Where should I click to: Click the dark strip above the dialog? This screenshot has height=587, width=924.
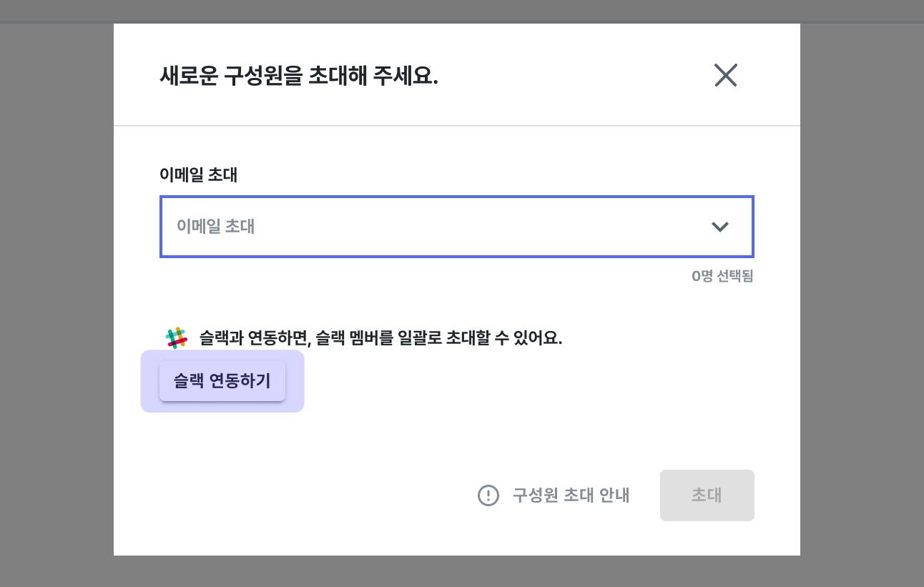[x=458, y=11]
